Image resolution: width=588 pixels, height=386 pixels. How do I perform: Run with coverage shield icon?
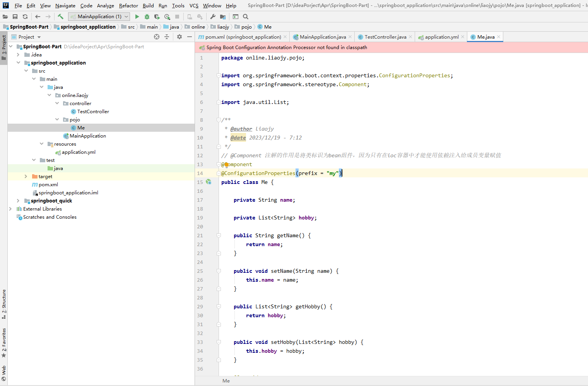click(x=157, y=17)
